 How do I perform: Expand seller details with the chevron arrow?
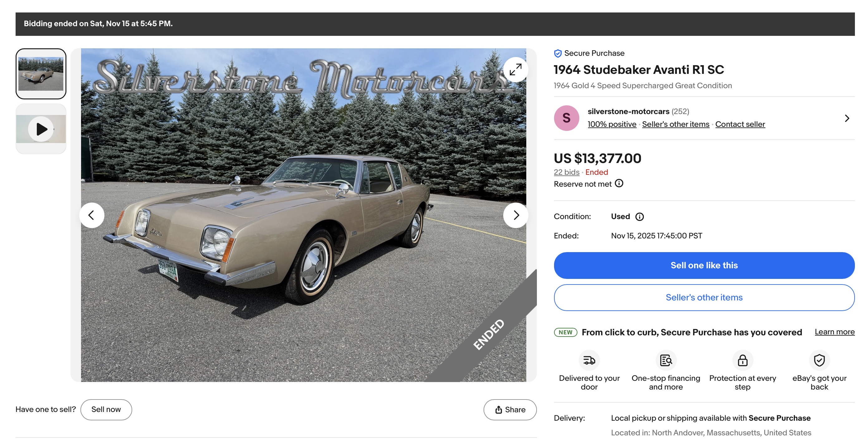click(847, 118)
